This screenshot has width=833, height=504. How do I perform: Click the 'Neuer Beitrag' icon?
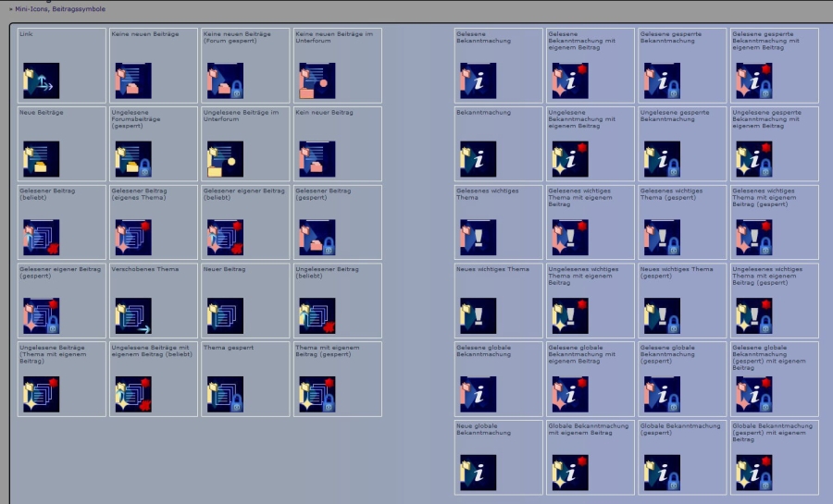tap(225, 316)
